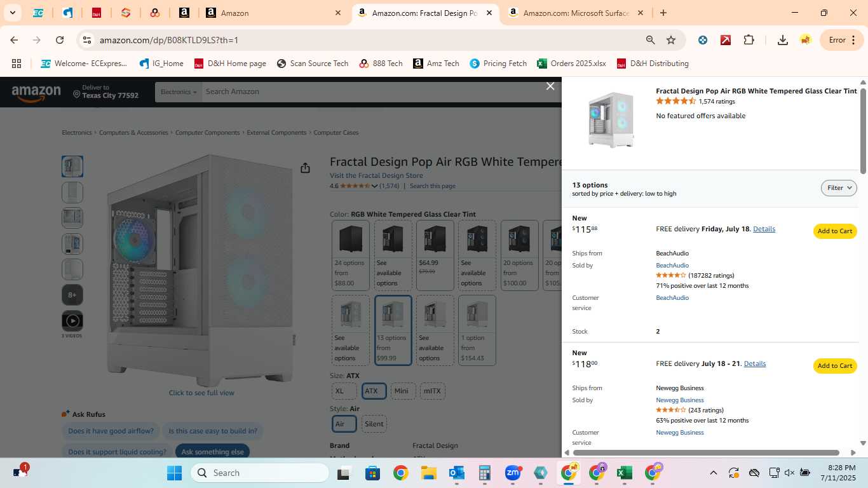This screenshot has height=488, width=868.
Task: Open the Chrome apps grid icon
Action: [17, 64]
